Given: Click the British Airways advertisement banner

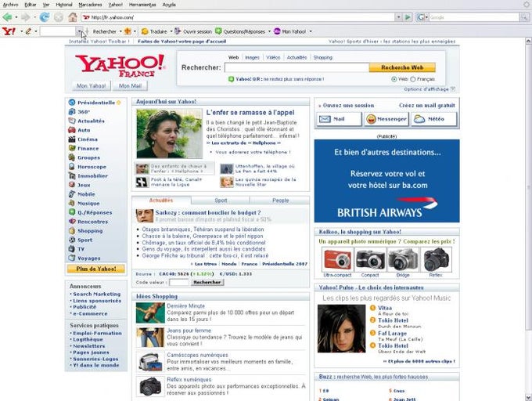Looking at the screenshot, I should 386,181.
